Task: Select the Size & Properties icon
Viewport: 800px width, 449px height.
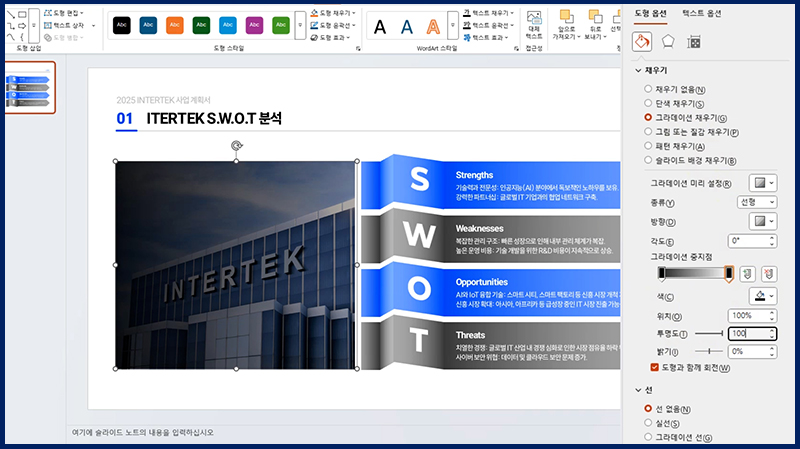Action: point(694,42)
